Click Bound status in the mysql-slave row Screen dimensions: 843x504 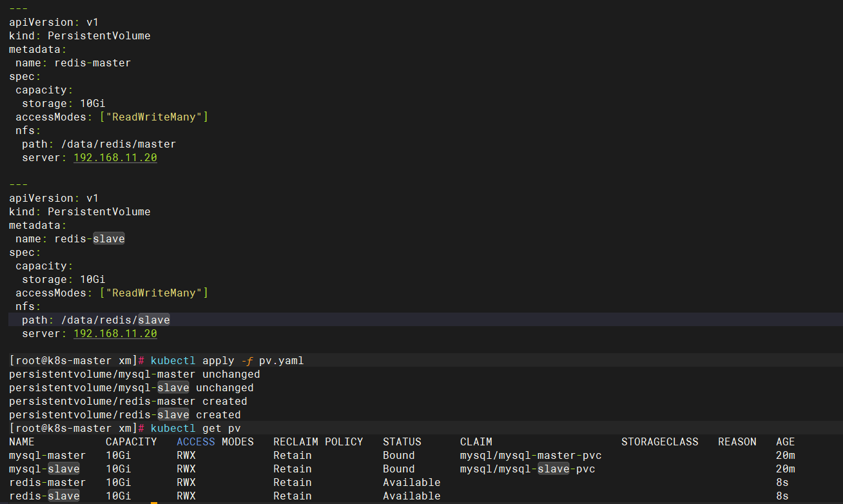click(399, 469)
